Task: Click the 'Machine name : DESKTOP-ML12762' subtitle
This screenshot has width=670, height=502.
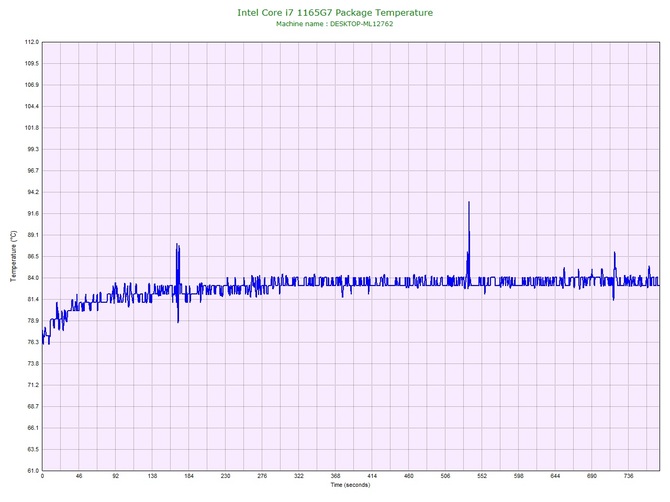Action: 335,24
